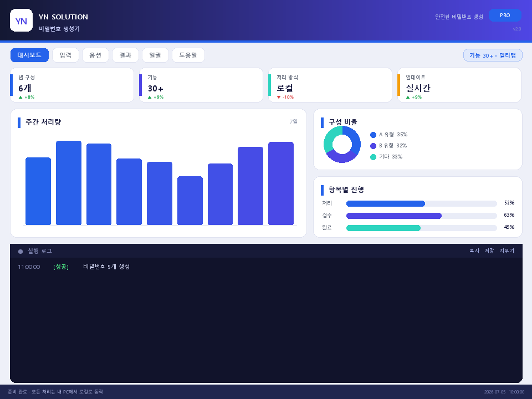
Task: Save the log with 저장
Action: click(x=489, y=250)
